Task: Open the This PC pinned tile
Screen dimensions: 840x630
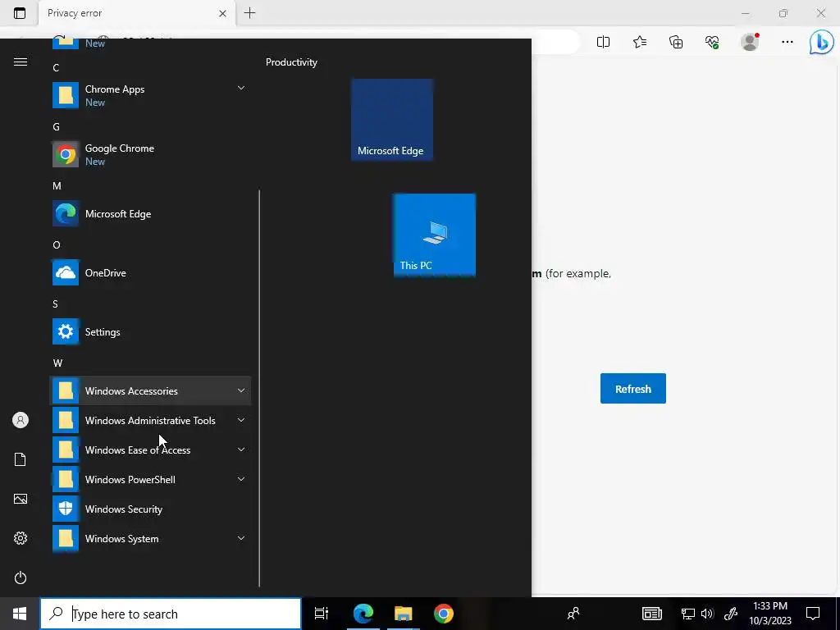Action: click(x=435, y=235)
